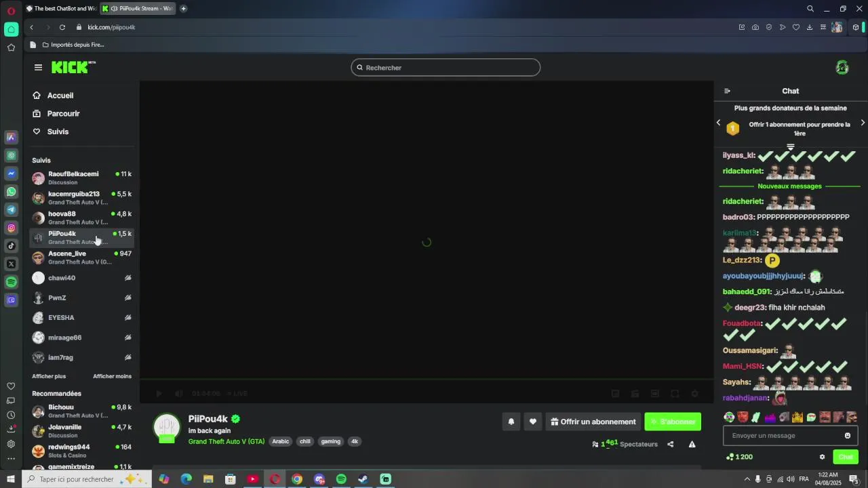
Task: Open chat settings gear
Action: click(822, 457)
